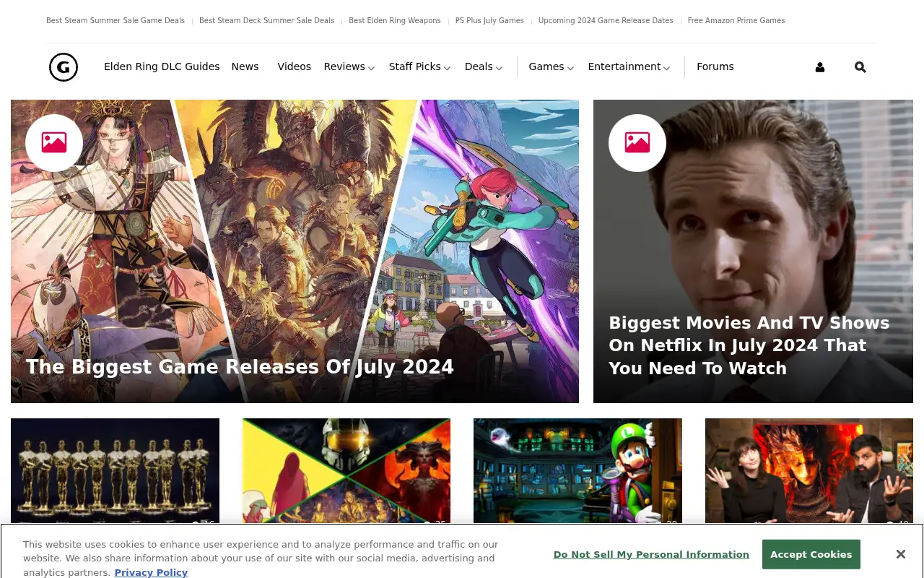Screen dimensions: 924x578
Task: Open the user account icon
Action: (820, 67)
